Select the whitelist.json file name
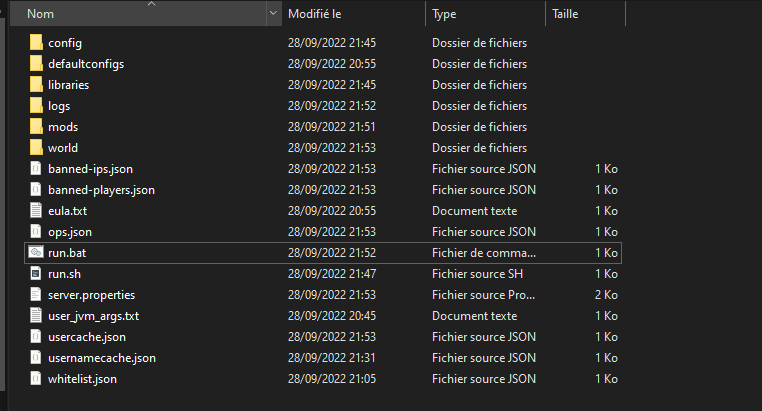762x411 pixels. tap(82, 379)
